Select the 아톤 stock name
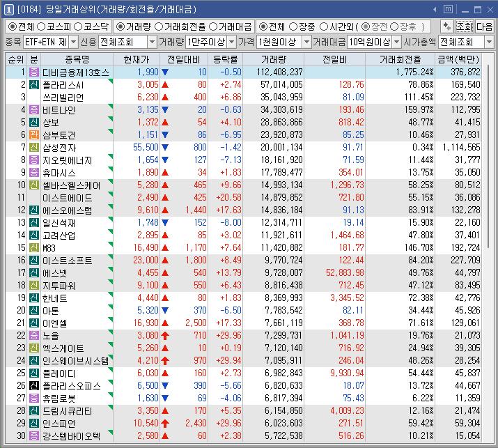The height and width of the screenshot is (448, 498). 51,311
